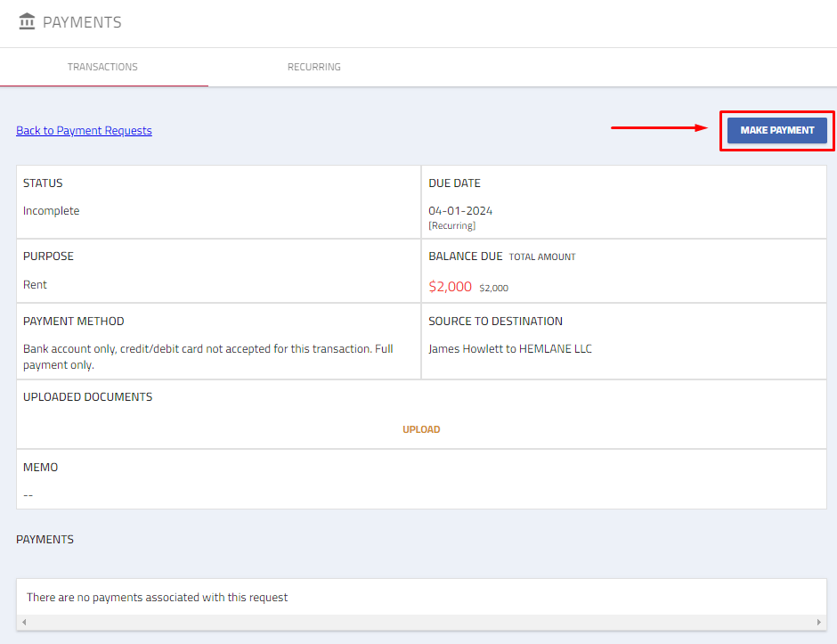Click the empty Memo value dashes
Viewport: 837px width, 644px height.
tap(28, 494)
